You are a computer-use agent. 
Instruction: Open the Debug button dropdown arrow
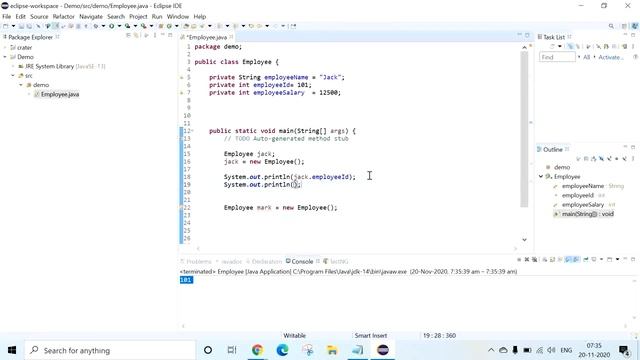[x=103, y=26]
